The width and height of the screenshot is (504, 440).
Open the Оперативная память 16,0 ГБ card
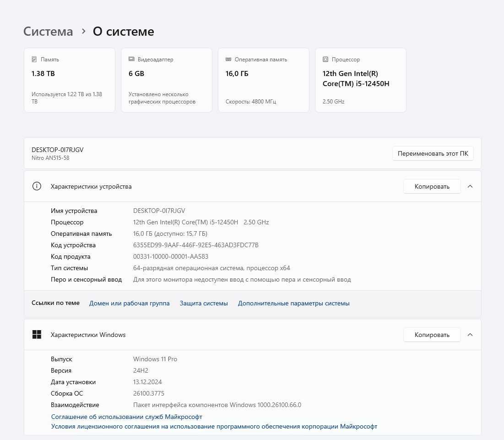264,80
